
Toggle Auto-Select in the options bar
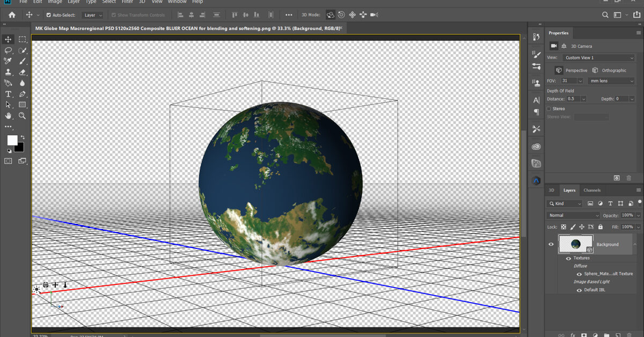tap(48, 14)
